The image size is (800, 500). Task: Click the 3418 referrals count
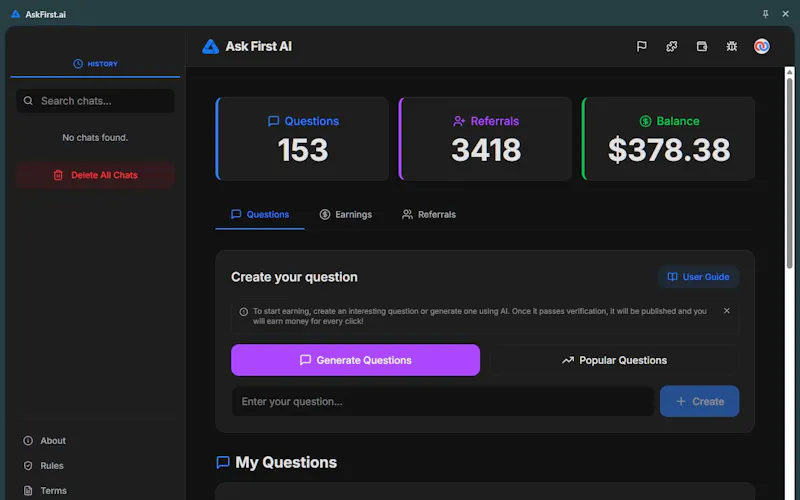coord(486,151)
